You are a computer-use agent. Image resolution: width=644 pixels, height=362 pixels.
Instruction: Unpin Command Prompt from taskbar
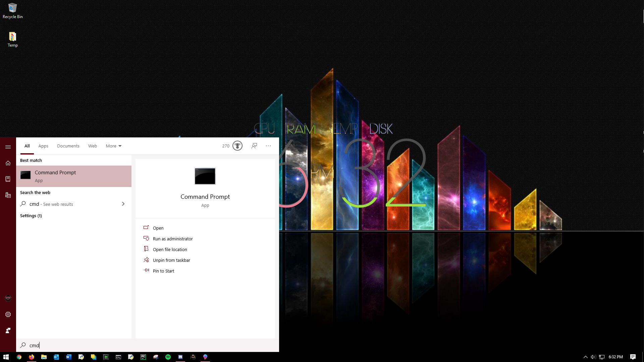(171, 260)
